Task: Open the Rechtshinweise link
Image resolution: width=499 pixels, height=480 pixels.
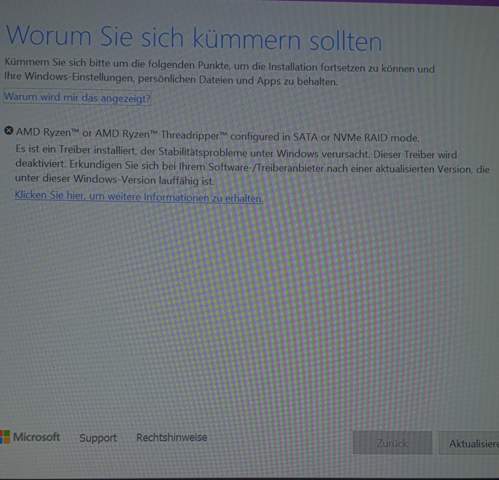Action: pyautogui.click(x=172, y=437)
